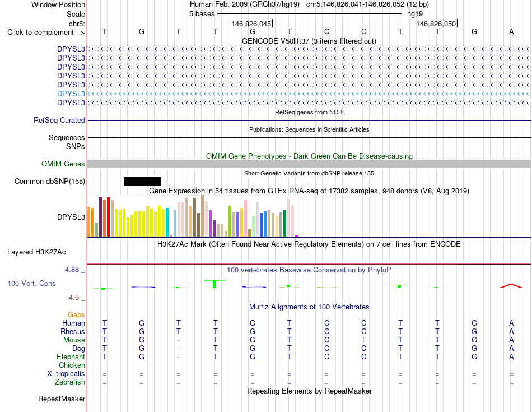This screenshot has width=532, height=412.
Task: Select the '100 Vert. Cons' track label
Action: pyautogui.click(x=31, y=283)
